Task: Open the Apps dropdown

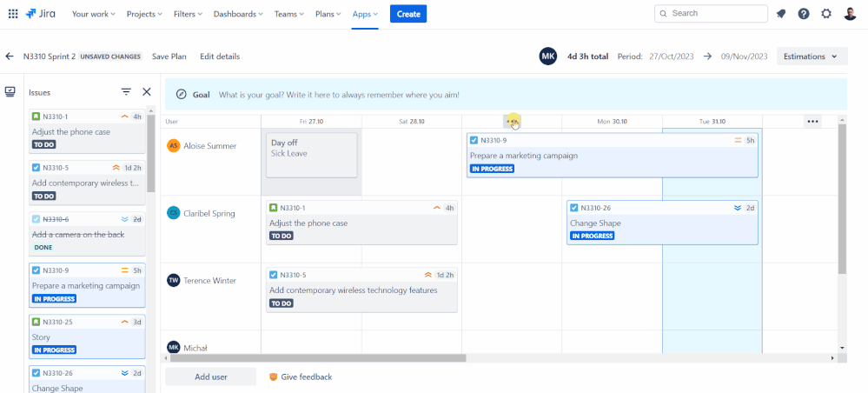Action: pyautogui.click(x=365, y=14)
